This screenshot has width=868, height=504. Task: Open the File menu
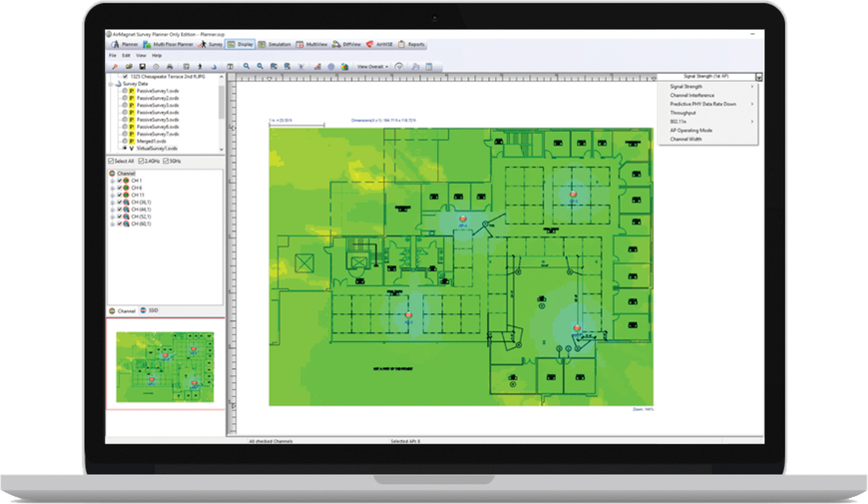[113, 55]
